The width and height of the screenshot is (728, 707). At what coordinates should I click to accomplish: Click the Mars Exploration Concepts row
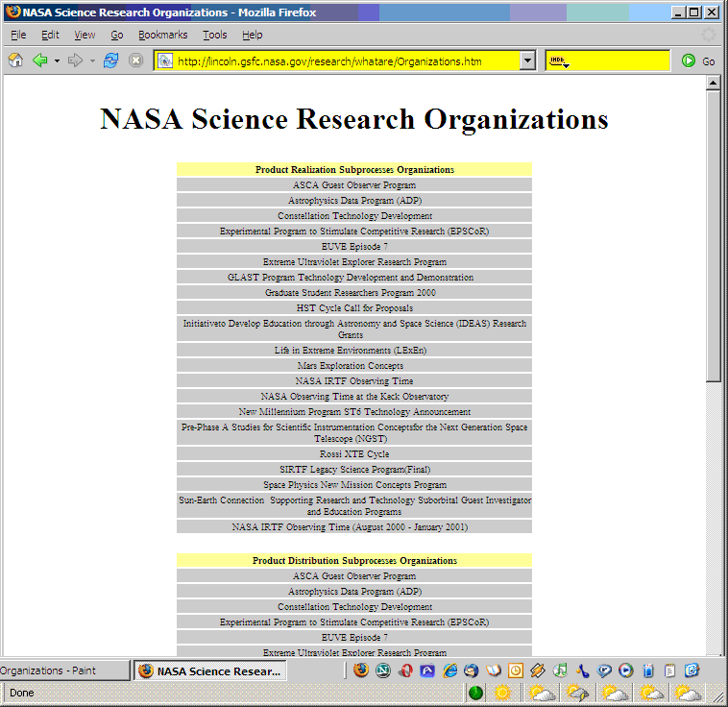(x=354, y=366)
